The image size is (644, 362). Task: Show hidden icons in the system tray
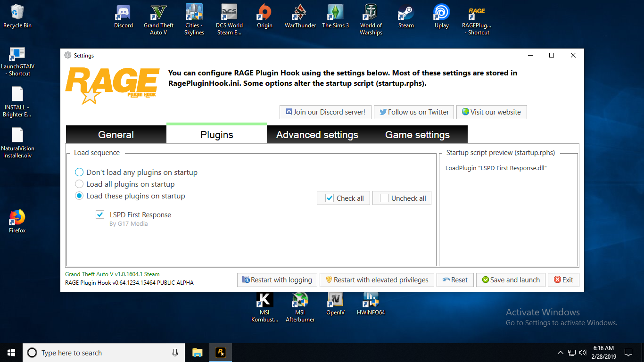click(x=560, y=353)
